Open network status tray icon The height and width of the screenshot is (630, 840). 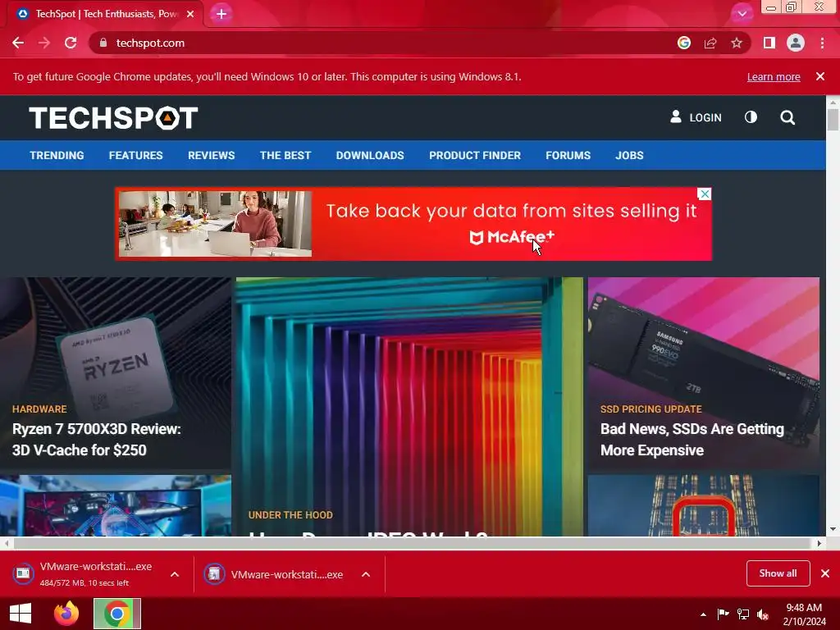click(743, 614)
